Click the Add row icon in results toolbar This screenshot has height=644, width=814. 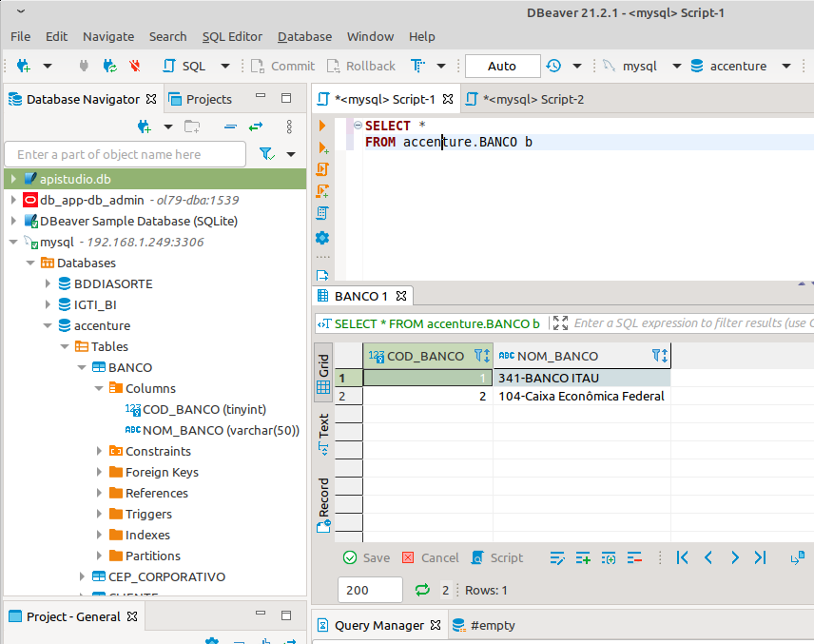click(583, 558)
